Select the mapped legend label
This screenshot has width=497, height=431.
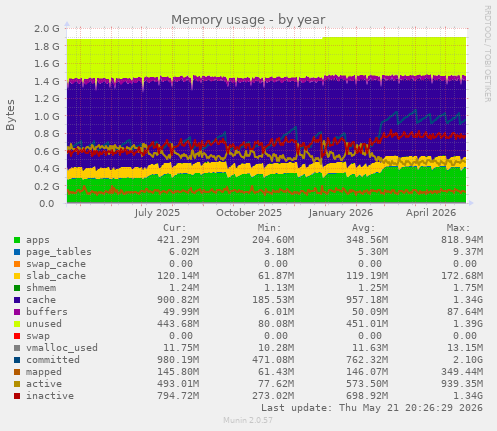pos(44,372)
